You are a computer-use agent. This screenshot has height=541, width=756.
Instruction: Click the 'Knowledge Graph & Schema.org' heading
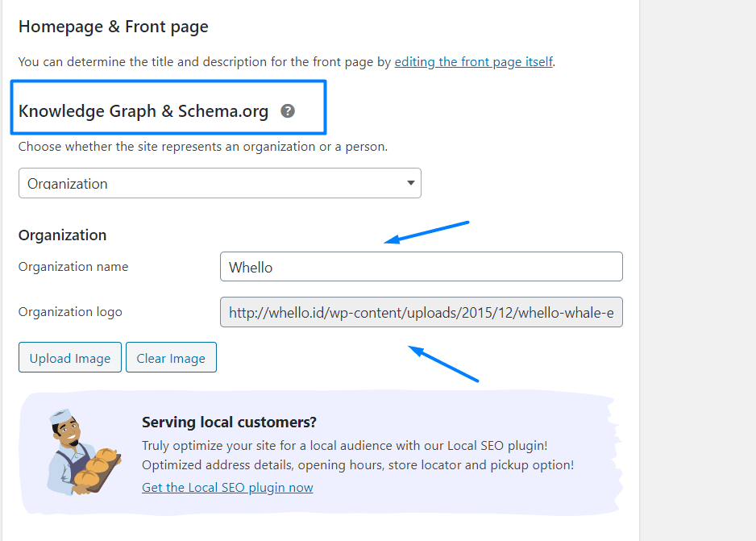coord(143,111)
